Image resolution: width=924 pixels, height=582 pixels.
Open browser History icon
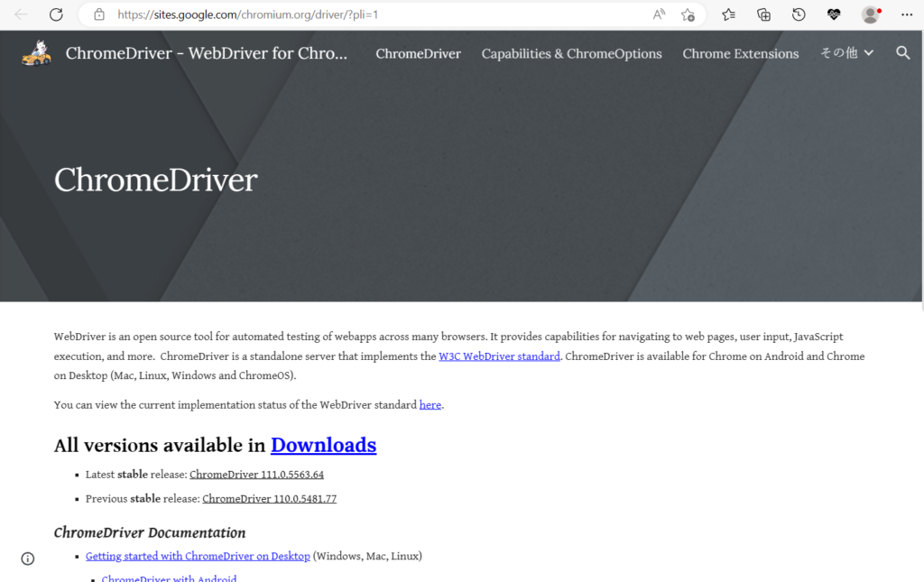(799, 14)
